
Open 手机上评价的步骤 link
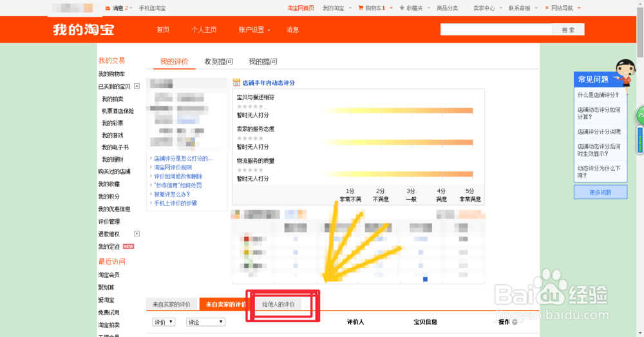pos(176,204)
